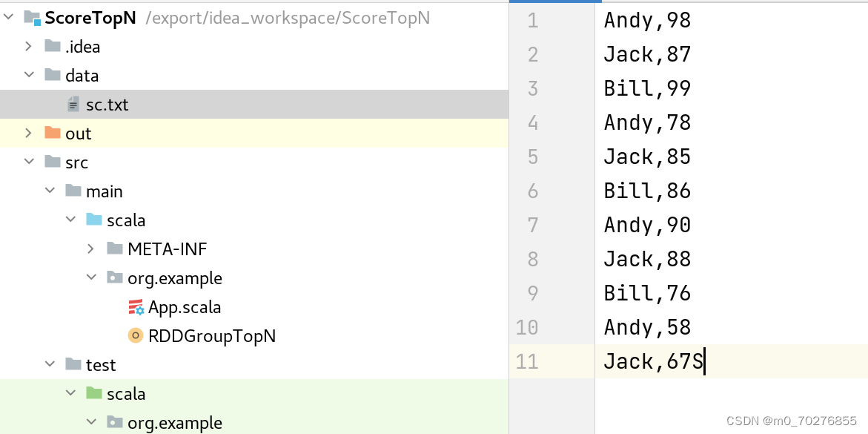This screenshot has width=868, height=434.
Task: Click the App.scala file icon
Action: (136, 307)
